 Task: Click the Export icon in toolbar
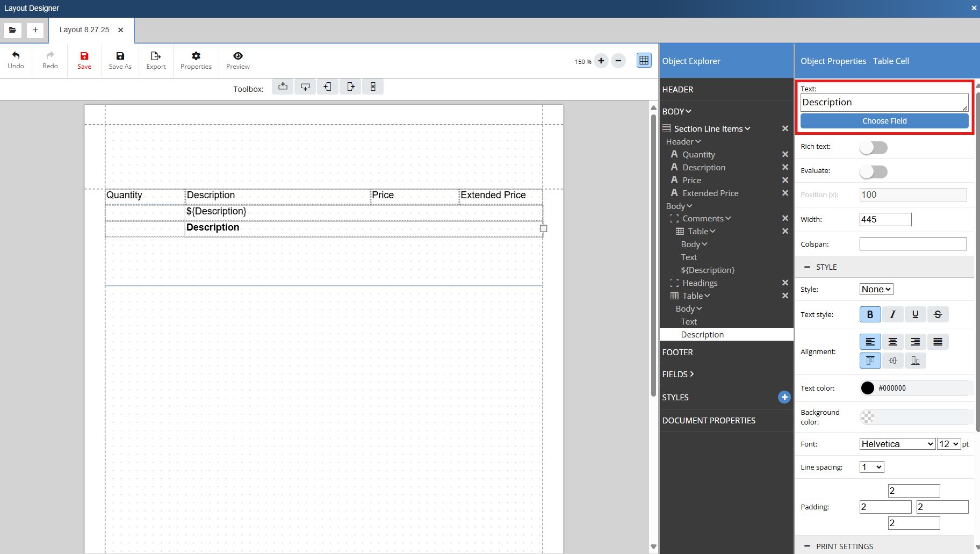(x=156, y=60)
